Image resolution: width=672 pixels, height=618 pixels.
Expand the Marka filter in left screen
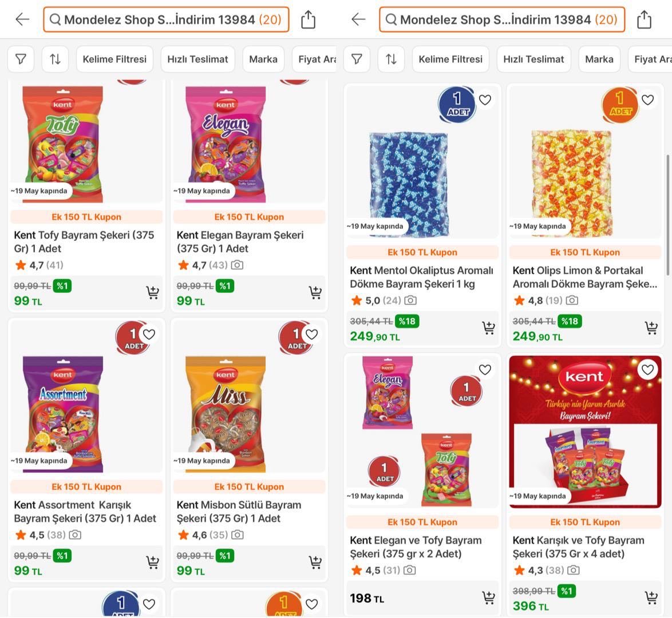point(263,59)
